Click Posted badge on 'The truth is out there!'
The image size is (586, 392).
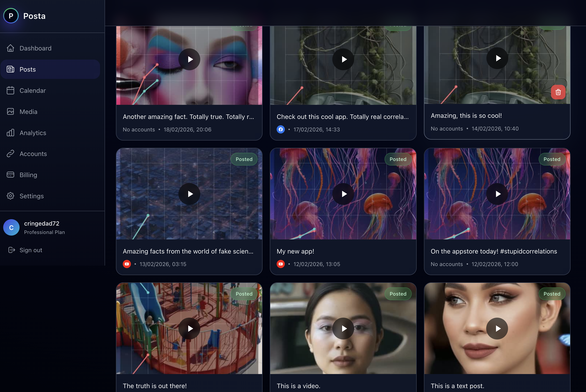pyautogui.click(x=244, y=294)
